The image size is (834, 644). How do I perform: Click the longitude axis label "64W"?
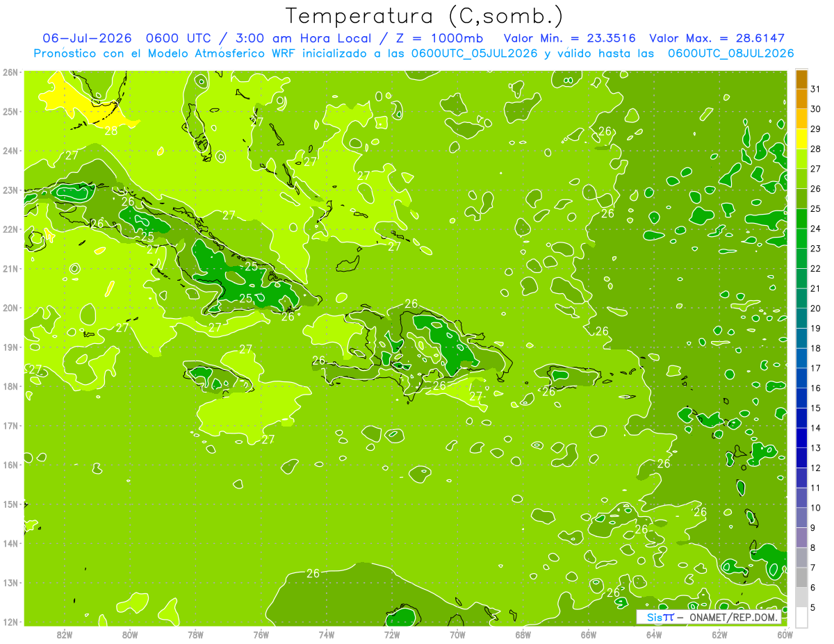pyautogui.click(x=653, y=634)
